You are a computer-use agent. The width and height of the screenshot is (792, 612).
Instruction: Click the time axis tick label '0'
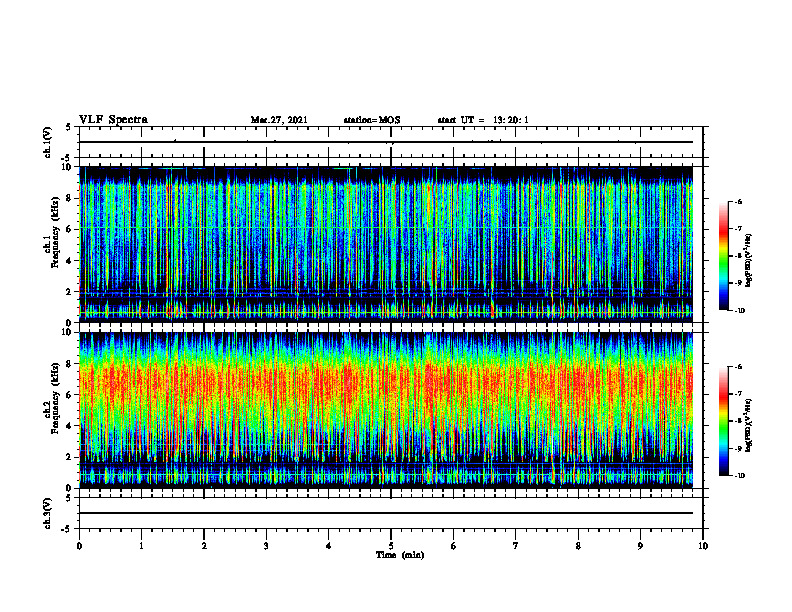click(x=79, y=546)
